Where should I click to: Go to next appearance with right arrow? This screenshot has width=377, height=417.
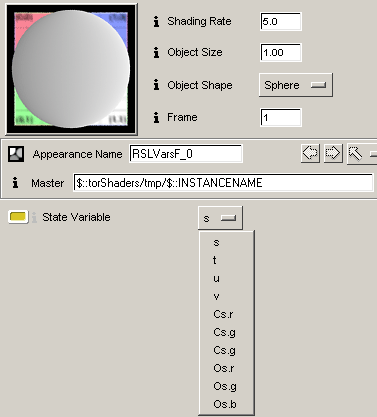pos(333,153)
